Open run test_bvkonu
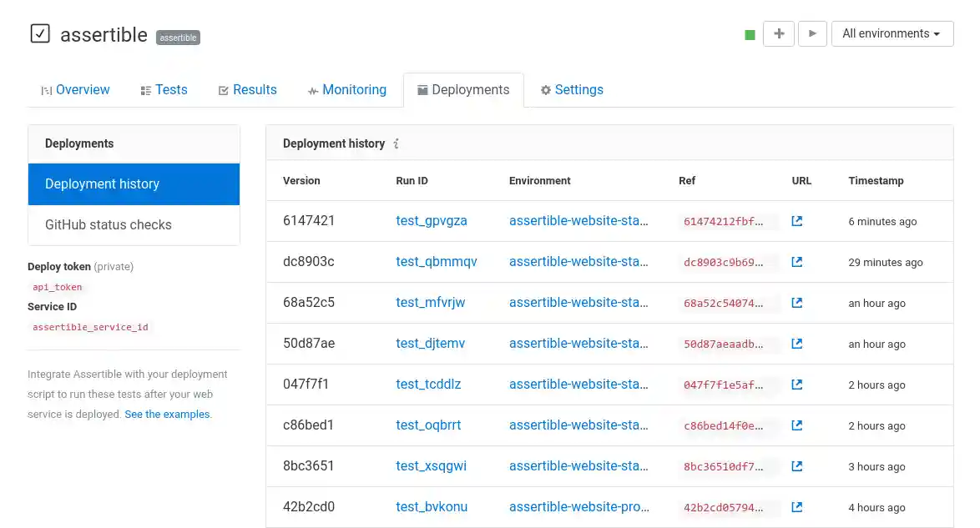Screen dimensions: 980x528 432,507
